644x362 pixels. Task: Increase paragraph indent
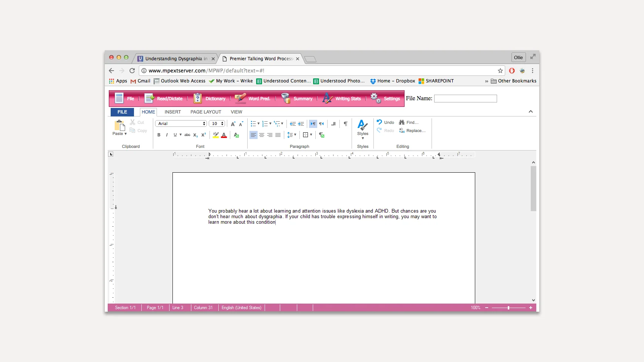click(301, 124)
